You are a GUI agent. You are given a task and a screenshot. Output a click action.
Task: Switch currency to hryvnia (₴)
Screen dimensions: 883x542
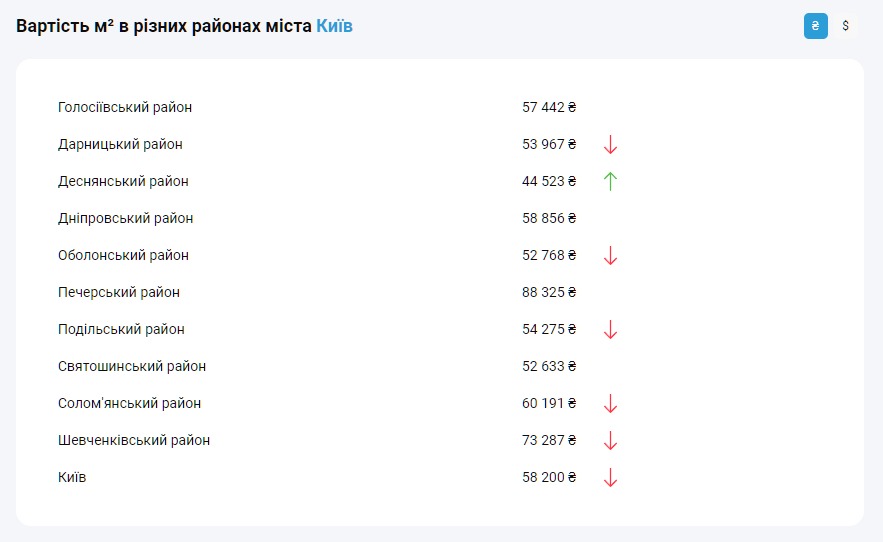(x=816, y=27)
